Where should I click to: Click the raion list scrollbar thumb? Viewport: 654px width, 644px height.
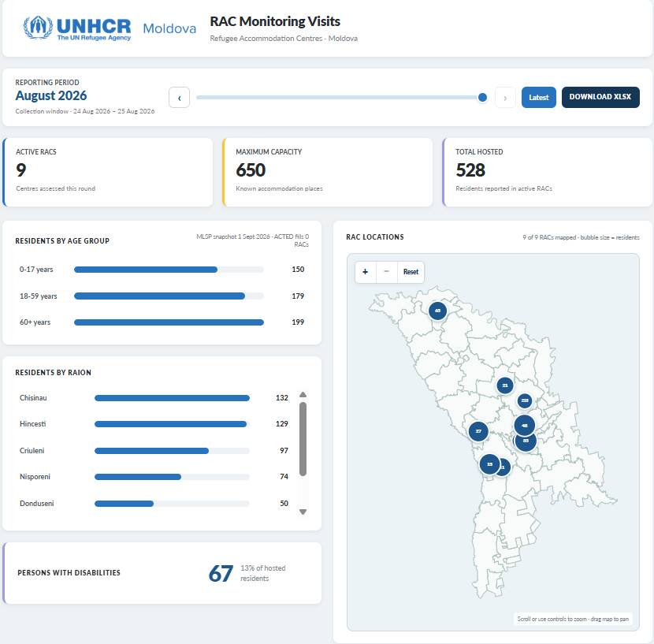(x=303, y=439)
